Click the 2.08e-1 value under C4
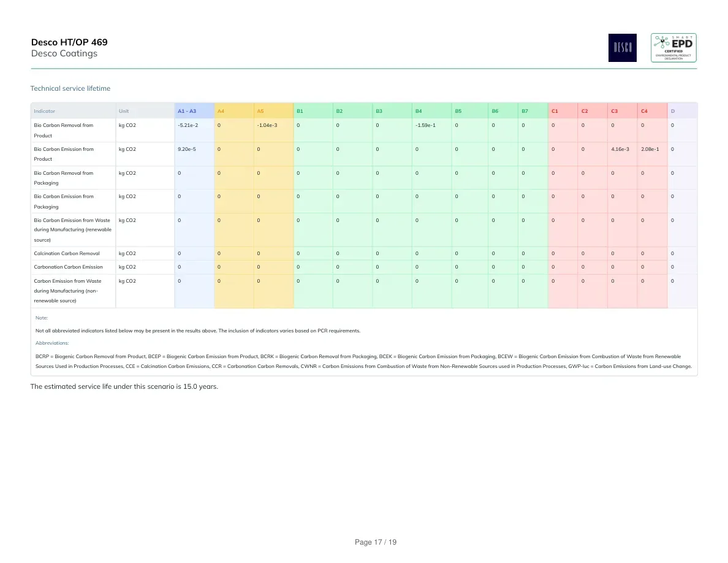 point(650,149)
